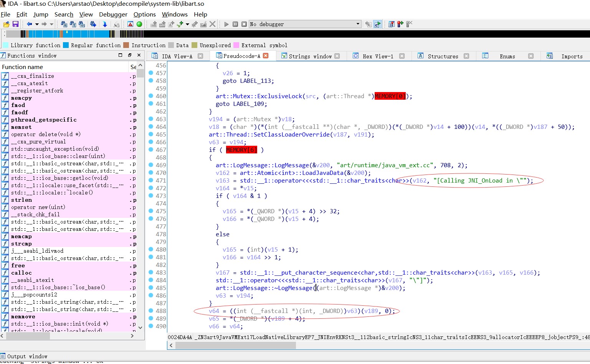Open the Debugger menu
This screenshot has width=590, height=364.
113,14
